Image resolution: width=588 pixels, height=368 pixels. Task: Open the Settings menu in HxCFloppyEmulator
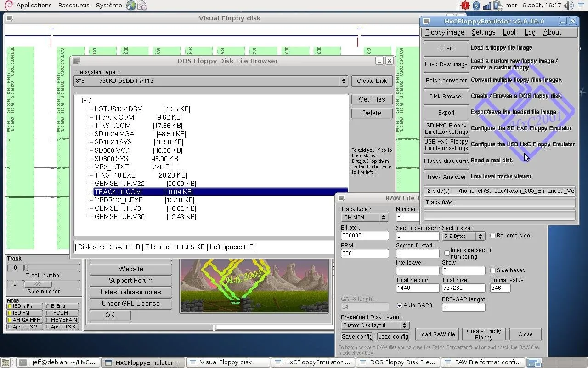(x=483, y=32)
